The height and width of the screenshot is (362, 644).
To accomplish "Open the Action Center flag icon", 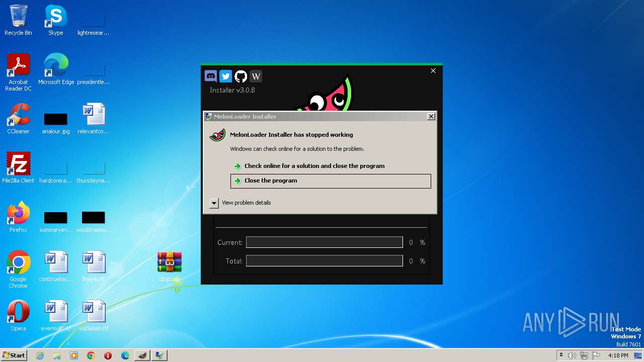I will tap(596, 355).
